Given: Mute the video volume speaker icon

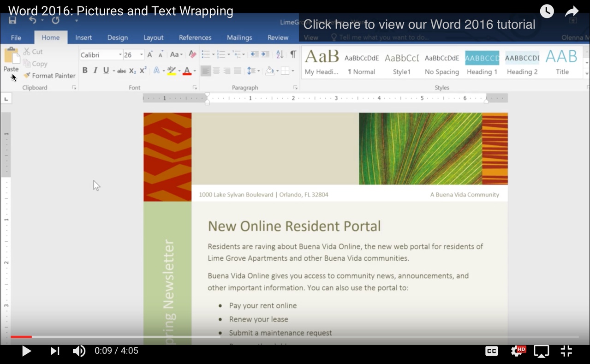Looking at the screenshot, I should (79, 351).
